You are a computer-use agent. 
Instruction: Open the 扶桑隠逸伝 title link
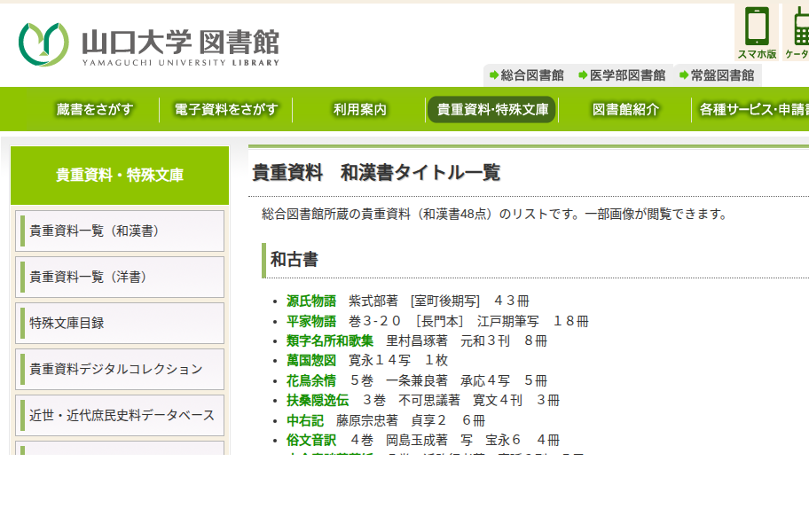(x=318, y=400)
